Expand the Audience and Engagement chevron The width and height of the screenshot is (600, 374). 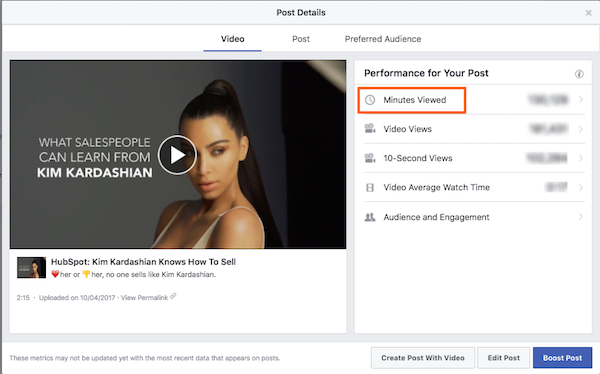[x=580, y=217]
